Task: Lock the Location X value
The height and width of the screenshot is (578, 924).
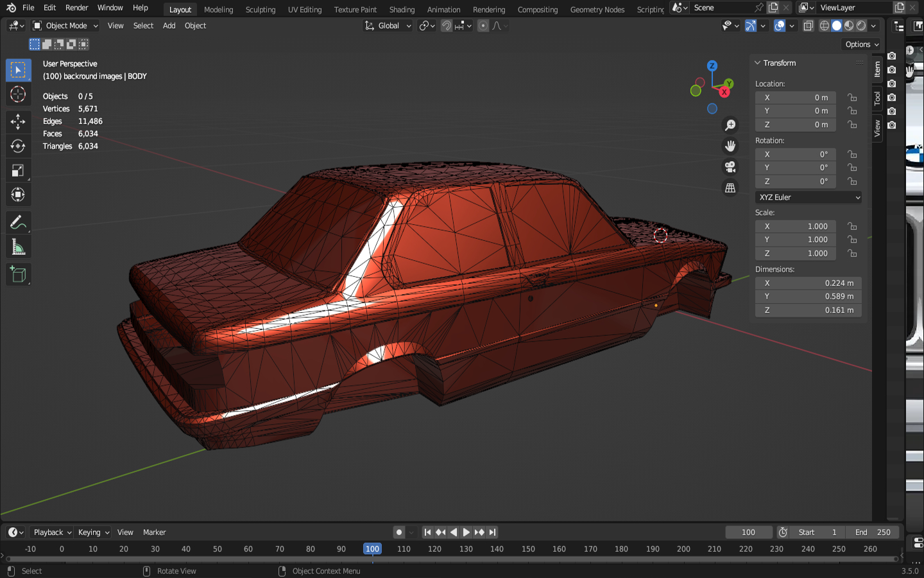Action: tap(852, 98)
